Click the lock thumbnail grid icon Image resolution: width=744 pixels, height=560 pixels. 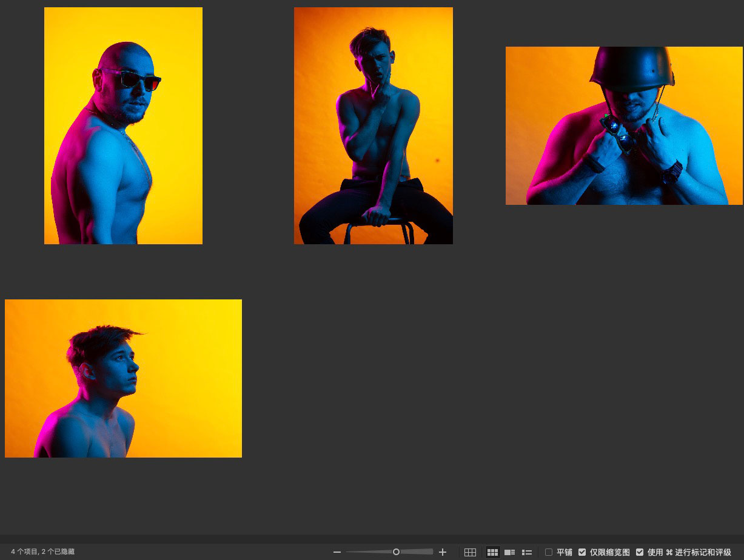[x=470, y=552]
